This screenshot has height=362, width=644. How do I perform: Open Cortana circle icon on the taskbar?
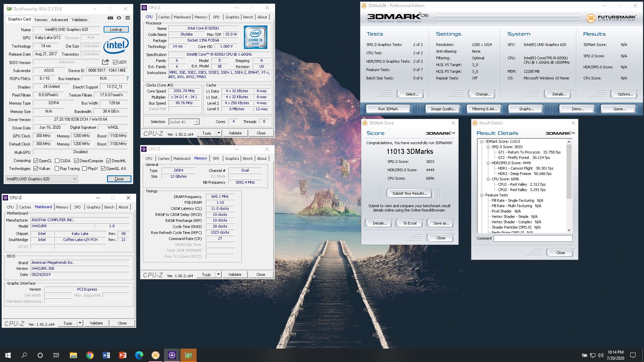coord(40,355)
